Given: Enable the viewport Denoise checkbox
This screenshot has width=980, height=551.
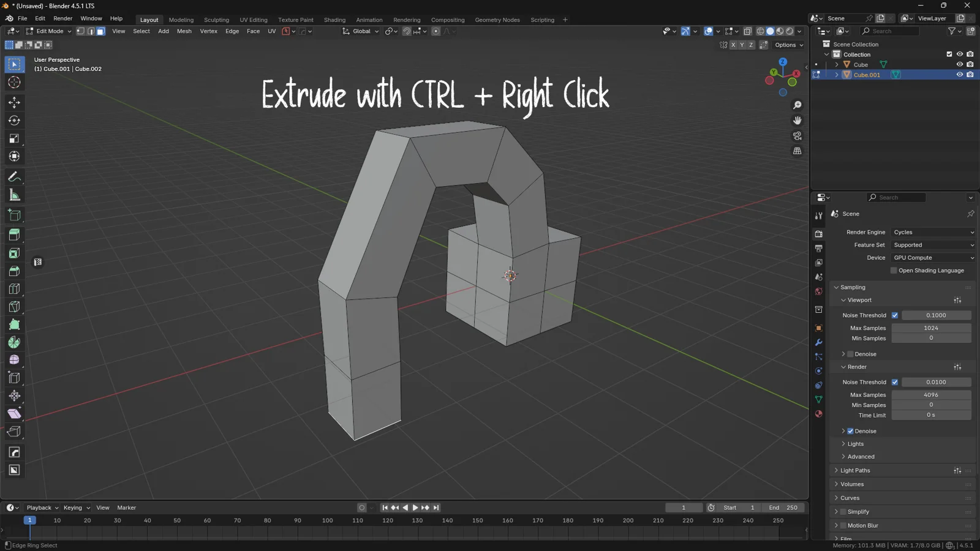Looking at the screenshot, I should [850, 354].
